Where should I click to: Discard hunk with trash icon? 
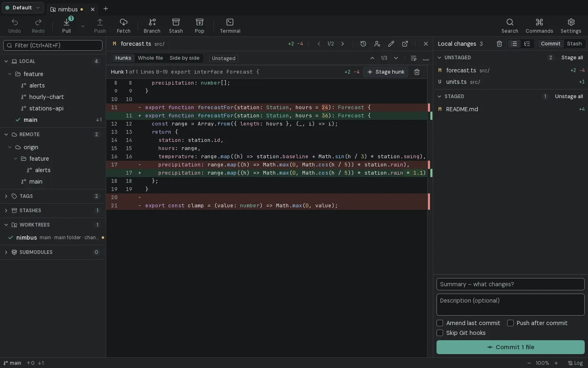(417, 72)
